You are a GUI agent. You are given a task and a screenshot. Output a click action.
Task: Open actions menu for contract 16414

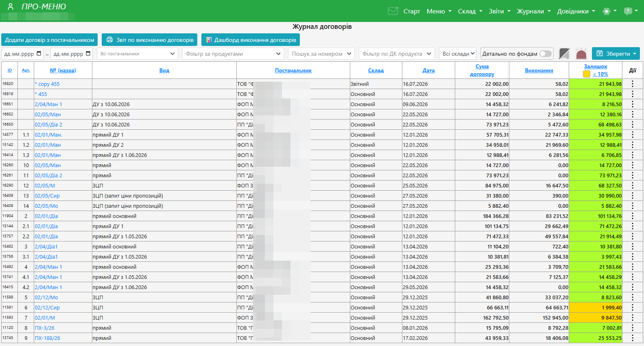pos(633,155)
